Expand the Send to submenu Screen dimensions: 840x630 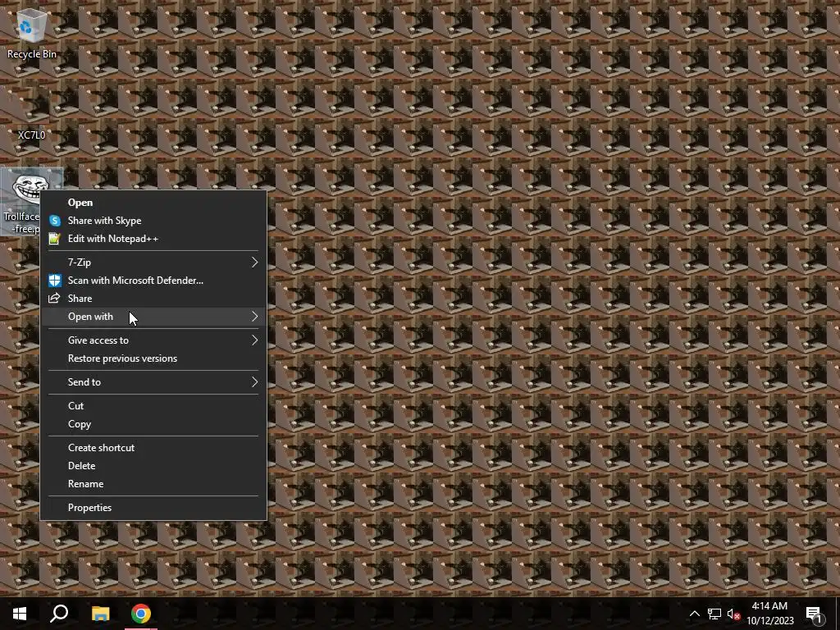[153, 382]
